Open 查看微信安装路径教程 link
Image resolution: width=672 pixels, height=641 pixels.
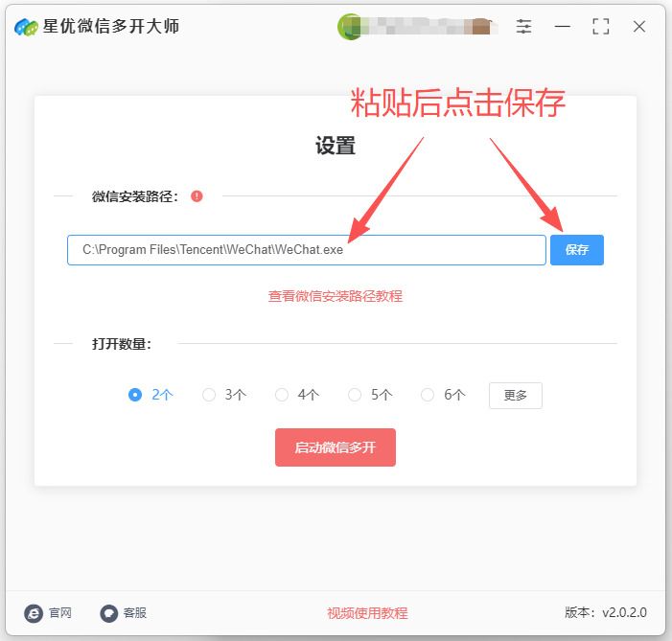pos(336,296)
